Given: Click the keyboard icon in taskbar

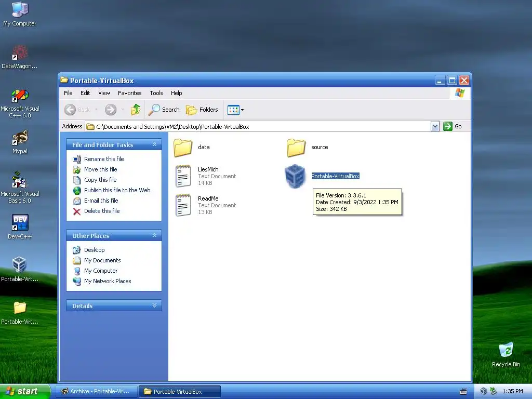Looking at the screenshot, I should tap(463, 392).
